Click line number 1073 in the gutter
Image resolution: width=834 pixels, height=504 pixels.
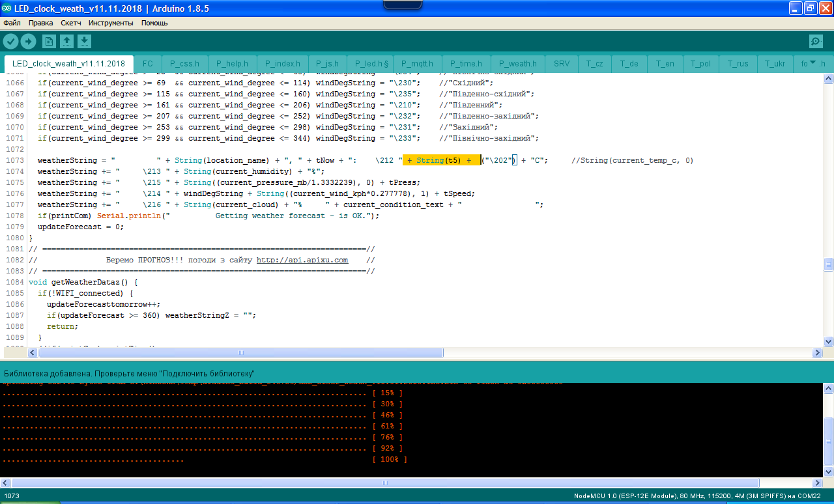(x=14, y=160)
